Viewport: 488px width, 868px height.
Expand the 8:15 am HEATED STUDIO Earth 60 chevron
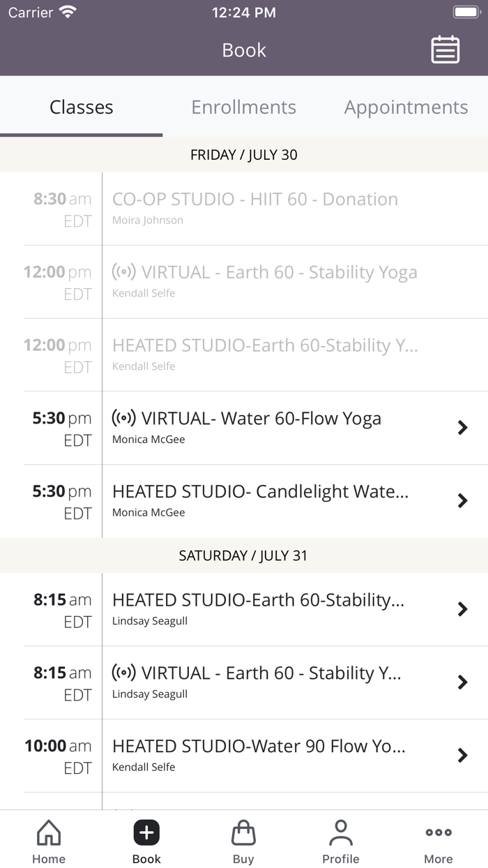463,608
